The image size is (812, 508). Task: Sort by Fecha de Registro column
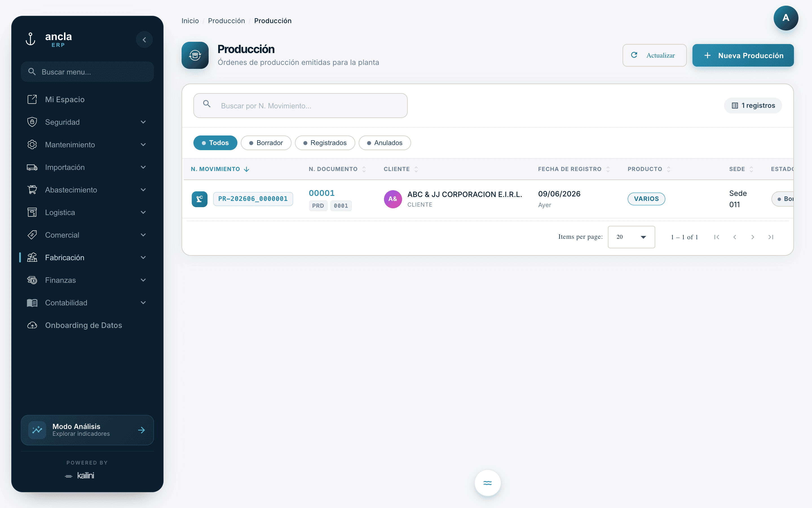(x=574, y=169)
